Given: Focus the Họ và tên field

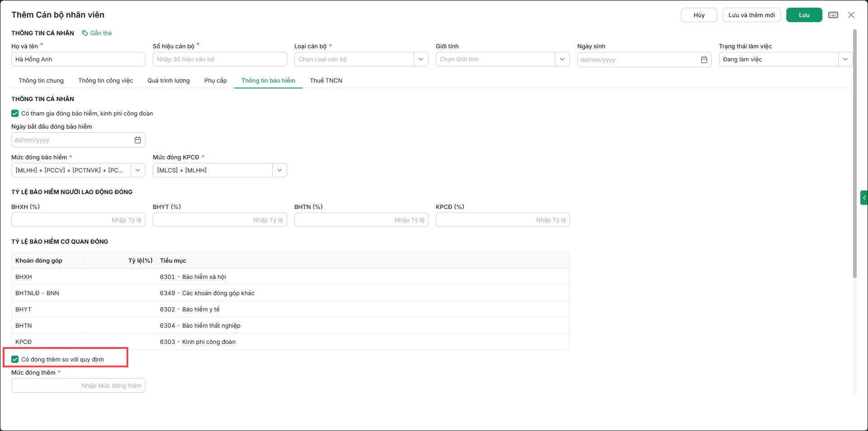Looking at the screenshot, I should [x=78, y=59].
